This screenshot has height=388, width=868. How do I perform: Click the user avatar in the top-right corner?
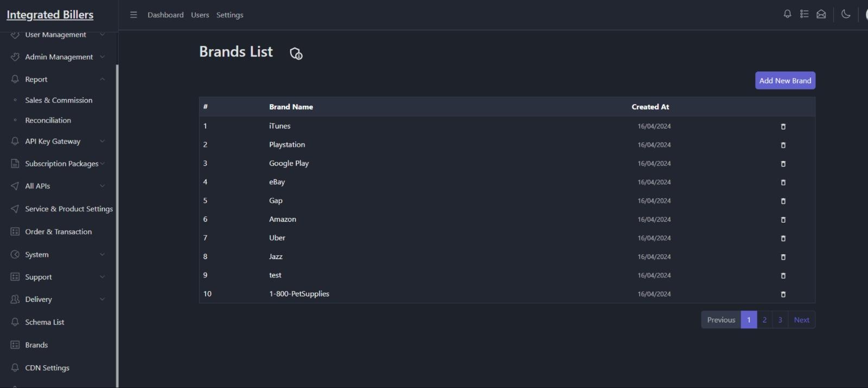coord(866,15)
